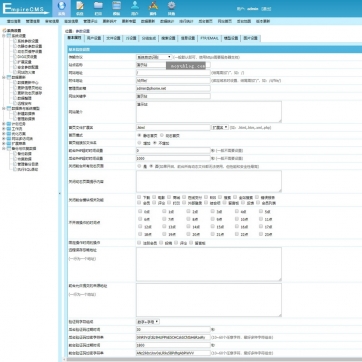Click the page icon beside 数据更新中心
362x362 pixels.
click(15, 82)
